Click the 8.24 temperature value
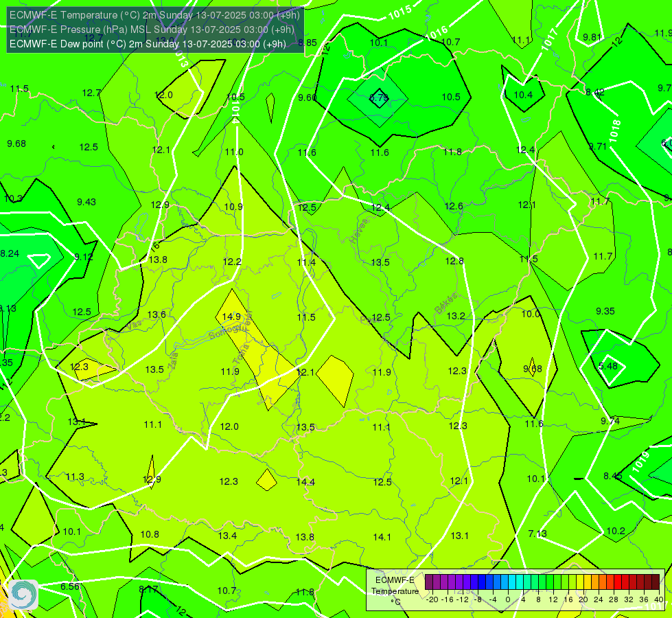 point(10,253)
